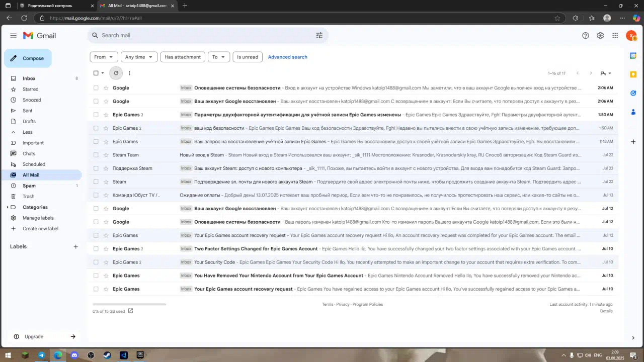Open Google Calendar in the side panel
Image resolution: width=644 pixels, height=362 pixels.
633,56
